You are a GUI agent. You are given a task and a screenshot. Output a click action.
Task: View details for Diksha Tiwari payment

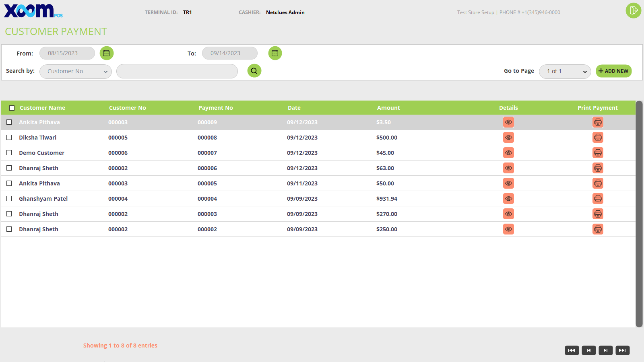point(508,138)
